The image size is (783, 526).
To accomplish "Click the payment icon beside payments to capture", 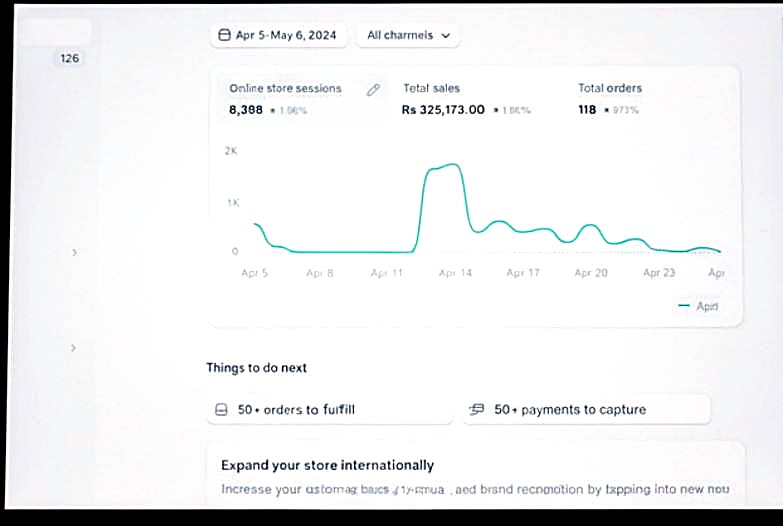I will pyautogui.click(x=477, y=409).
